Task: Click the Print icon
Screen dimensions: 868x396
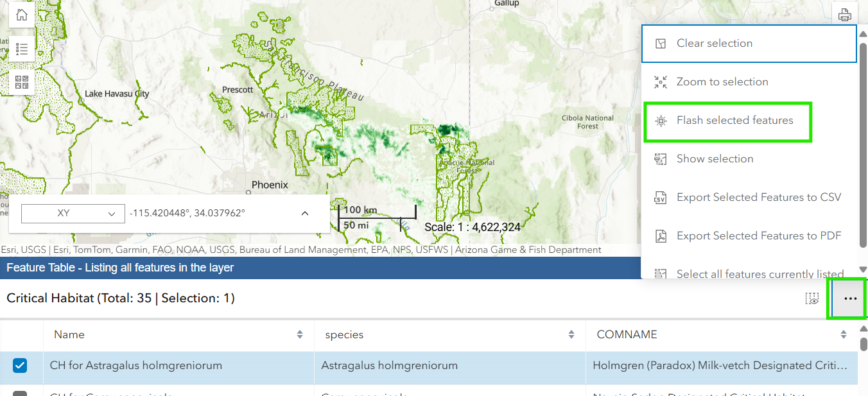Action: (845, 15)
